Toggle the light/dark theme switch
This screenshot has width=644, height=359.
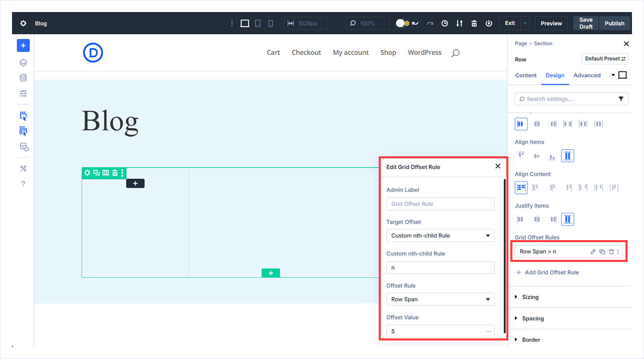coord(402,23)
